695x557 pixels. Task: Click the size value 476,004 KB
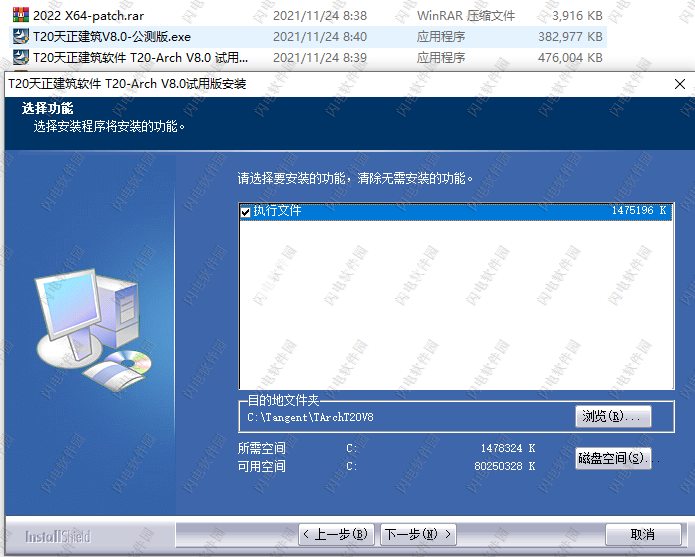coord(570,58)
